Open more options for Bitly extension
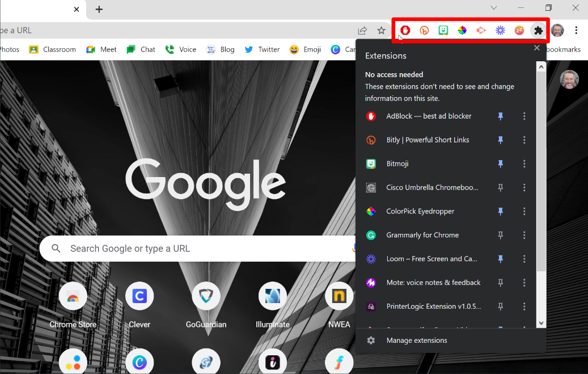This screenshot has height=374, width=588. coord(524,140)
